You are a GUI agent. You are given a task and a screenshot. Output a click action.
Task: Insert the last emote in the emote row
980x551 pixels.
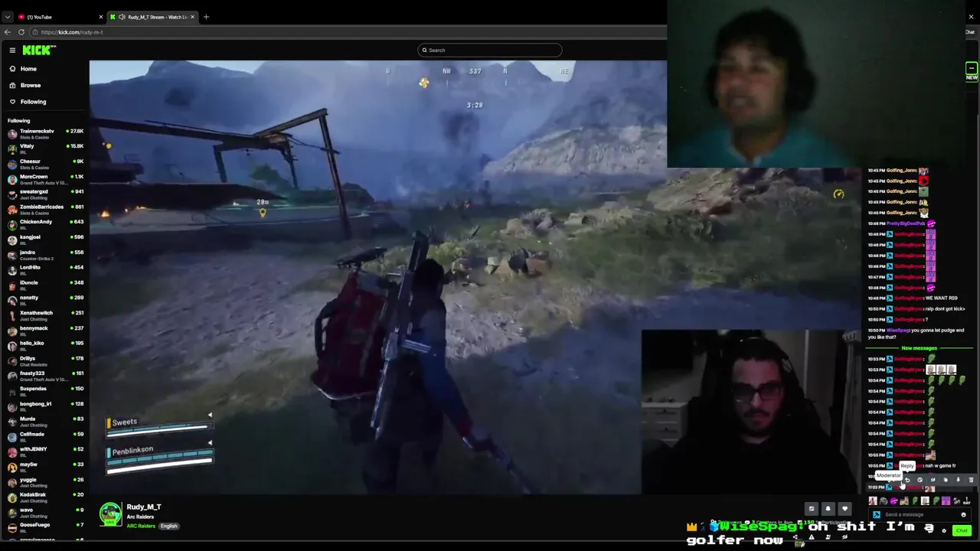[x=966, y=501]
